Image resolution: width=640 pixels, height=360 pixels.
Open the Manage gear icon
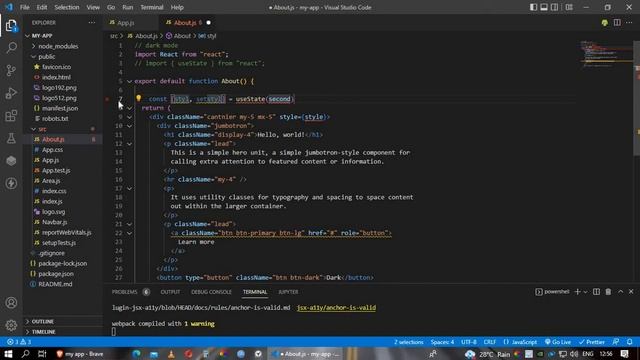[11, 325]
